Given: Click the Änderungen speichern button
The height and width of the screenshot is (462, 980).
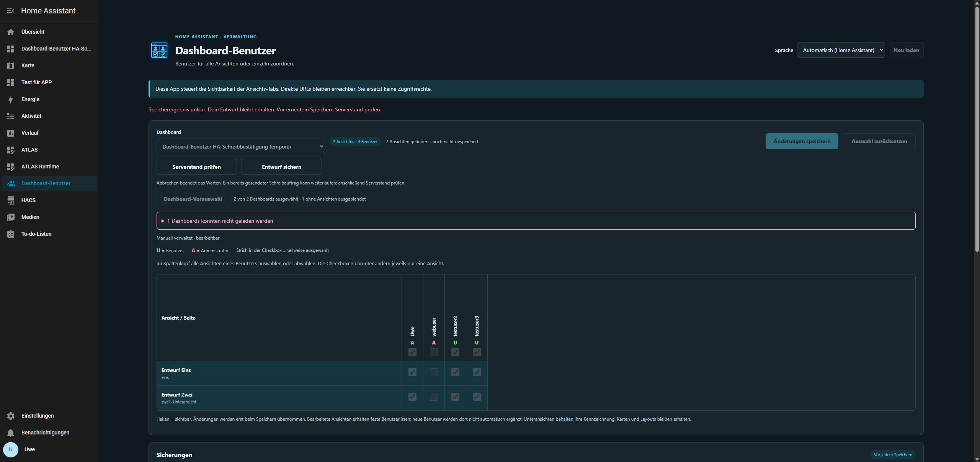Looking at the screenshot, I should click(x=802, y=141).
